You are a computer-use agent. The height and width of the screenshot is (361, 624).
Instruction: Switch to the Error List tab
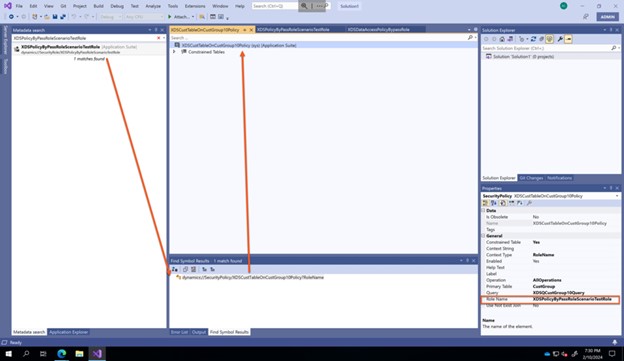(x=179, y=332)
